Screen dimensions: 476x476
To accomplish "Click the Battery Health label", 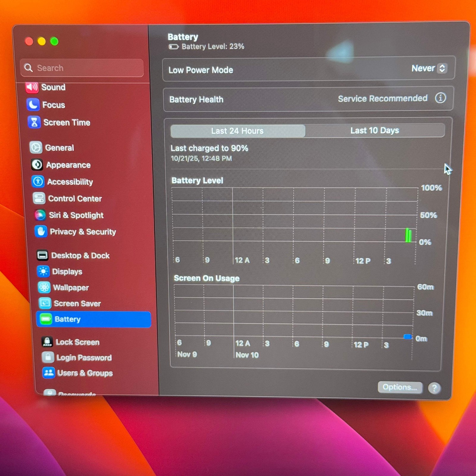I will click(196, 99).
